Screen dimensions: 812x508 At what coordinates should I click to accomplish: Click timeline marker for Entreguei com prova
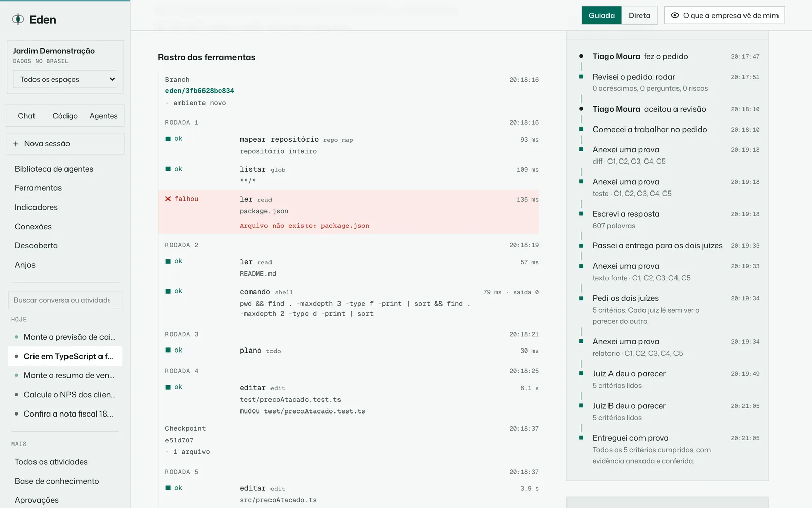[x=581, y=438]
